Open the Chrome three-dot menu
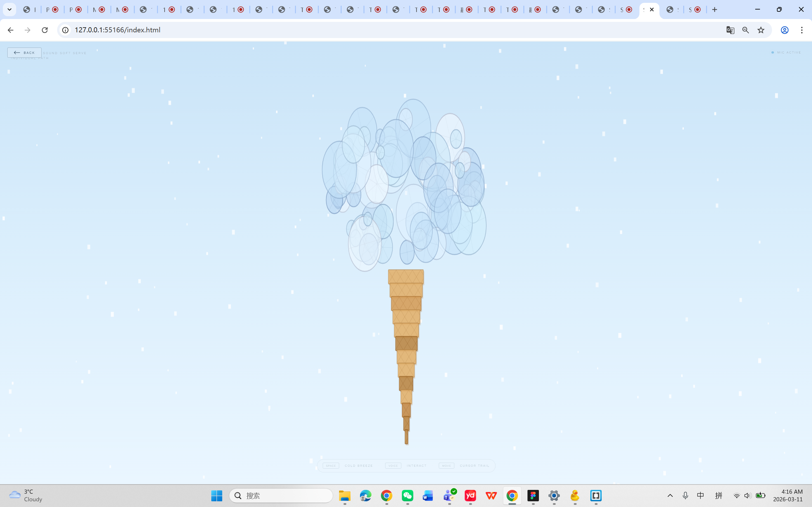 [802, 30]
